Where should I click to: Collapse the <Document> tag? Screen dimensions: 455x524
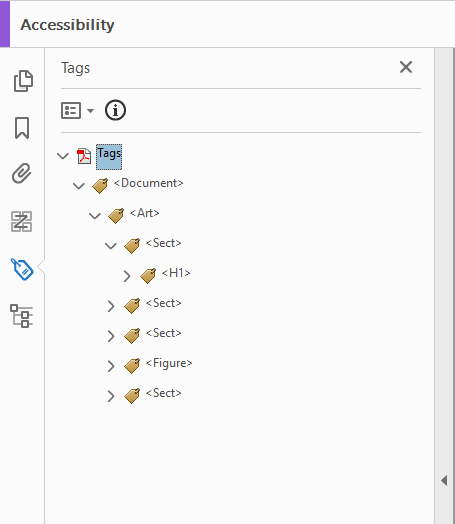79,186
